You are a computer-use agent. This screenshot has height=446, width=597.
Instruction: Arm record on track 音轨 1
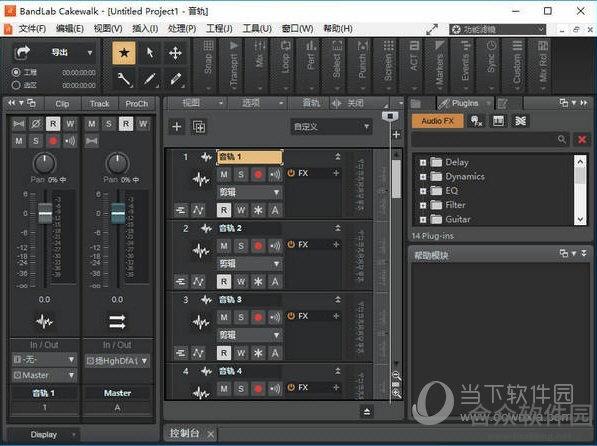258,174
